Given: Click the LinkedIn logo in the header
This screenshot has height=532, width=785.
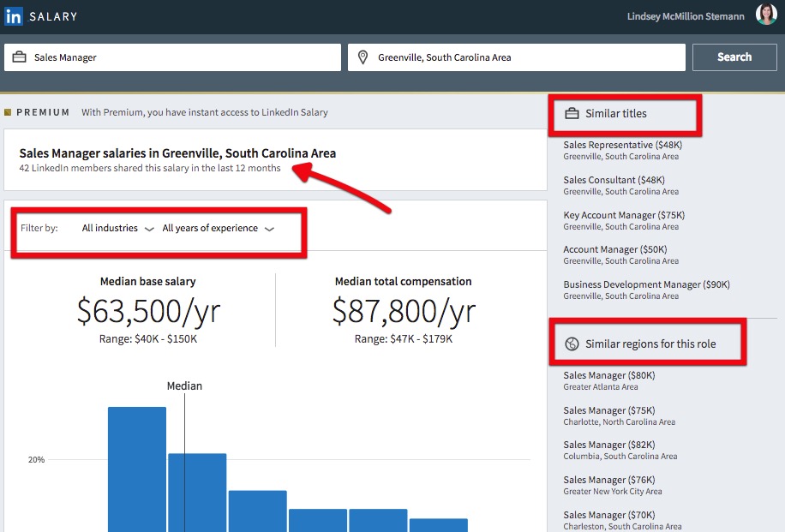Looking at the screenshot, I should click(x=13, y=15).
